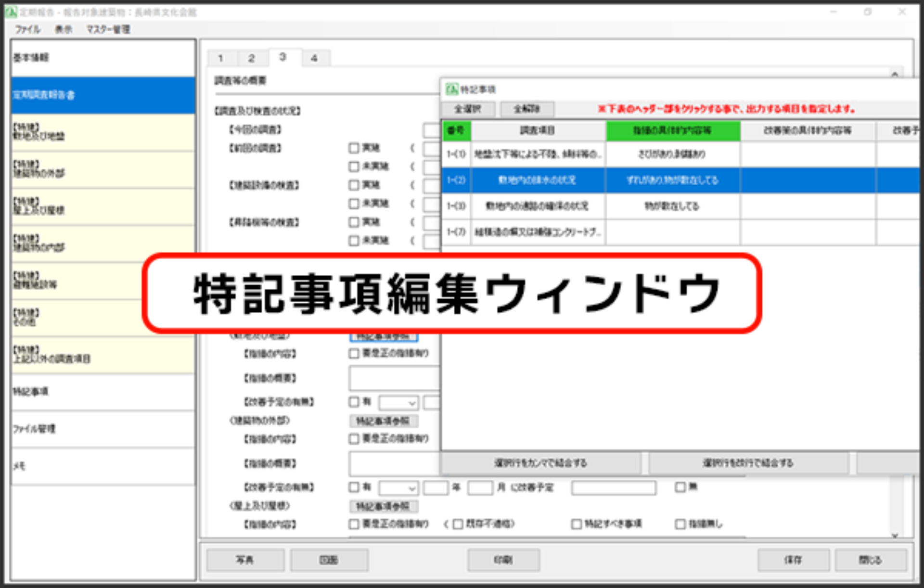Open the マスター管理 menu
The height and width of the screenshot is (588, 924).
pos(108,29)
